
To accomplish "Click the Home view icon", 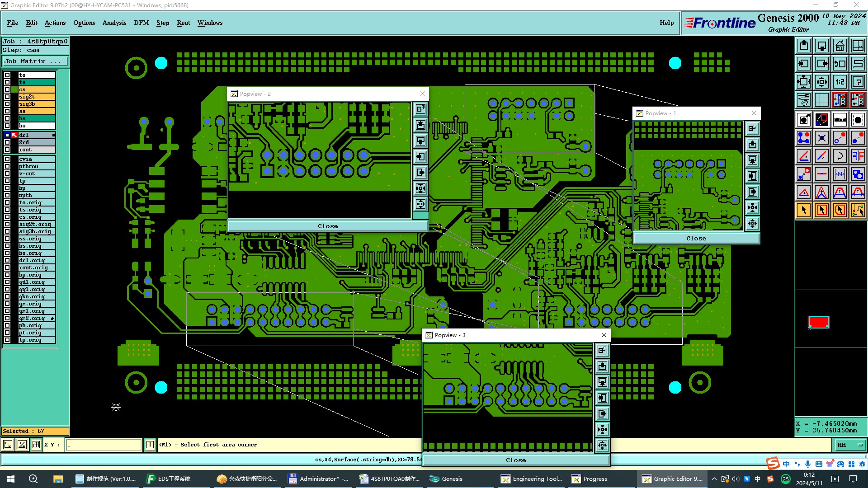I will tap(840, 46).
